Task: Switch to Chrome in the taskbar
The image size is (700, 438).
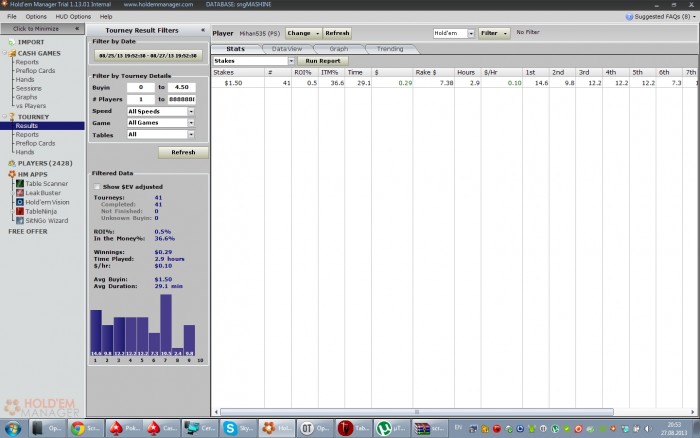Action: [x=86, y=428]
